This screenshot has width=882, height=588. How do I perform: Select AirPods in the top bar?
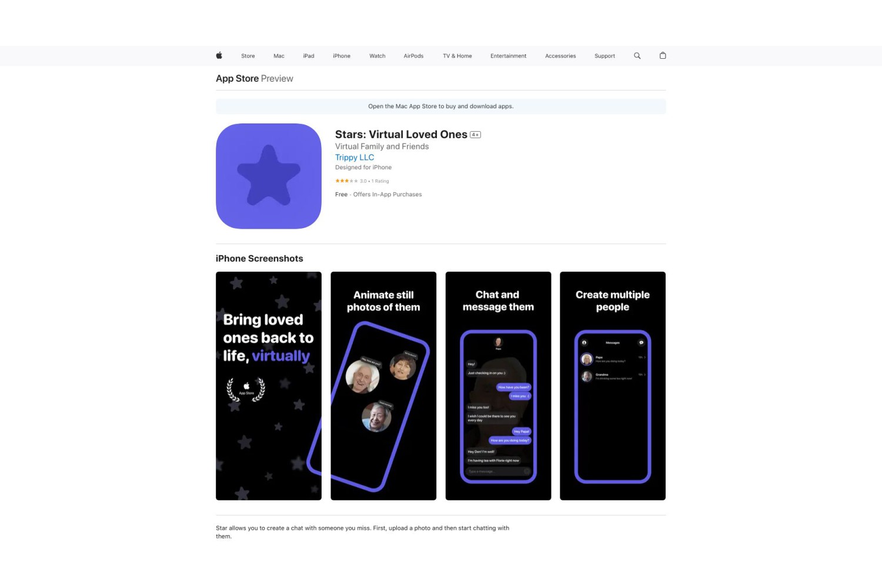413,56
